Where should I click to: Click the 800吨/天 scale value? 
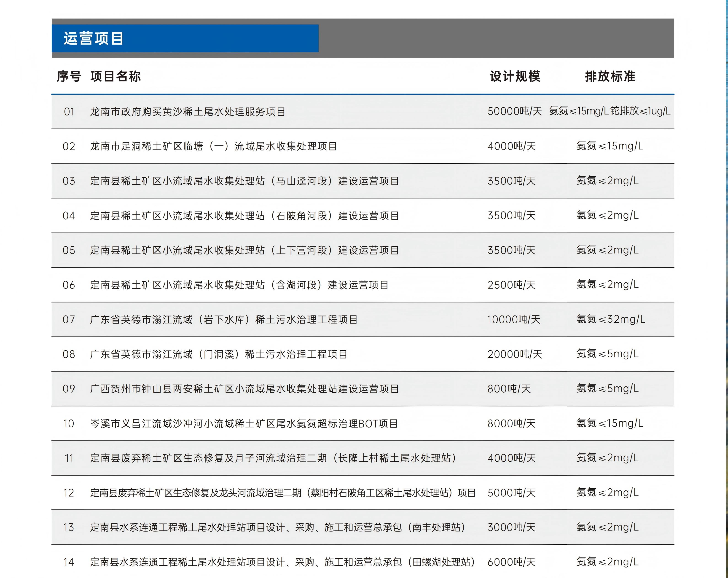509,389
